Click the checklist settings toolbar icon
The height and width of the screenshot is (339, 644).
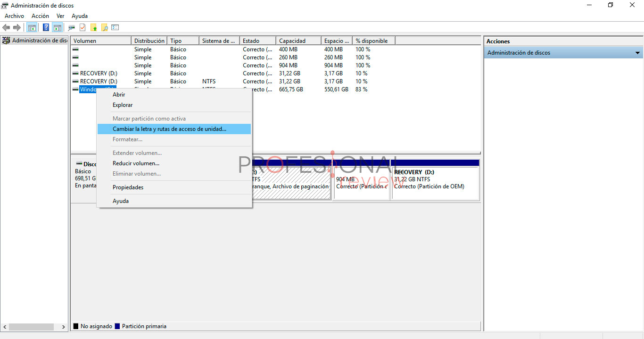pos(115,27)
